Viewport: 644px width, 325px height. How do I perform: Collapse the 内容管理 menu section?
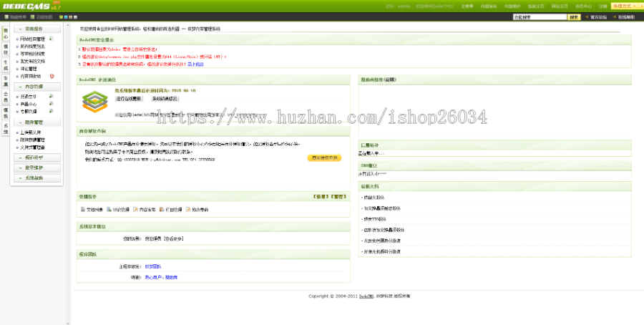click(x=37, y=87)
